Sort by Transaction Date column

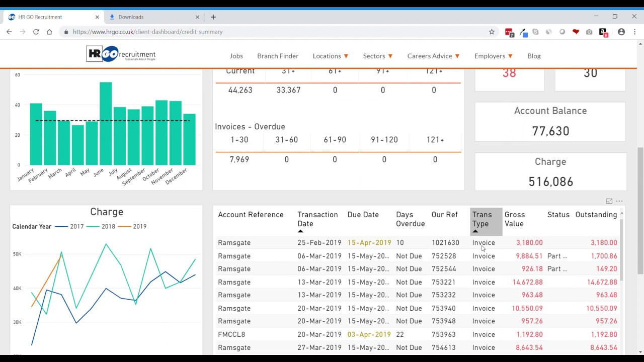[x=317, y=219]
